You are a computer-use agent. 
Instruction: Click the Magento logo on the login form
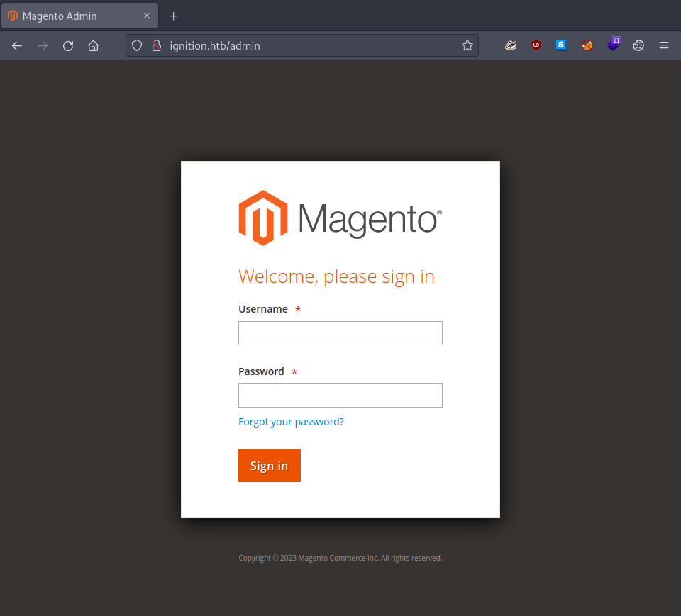(x=340, y=218)
